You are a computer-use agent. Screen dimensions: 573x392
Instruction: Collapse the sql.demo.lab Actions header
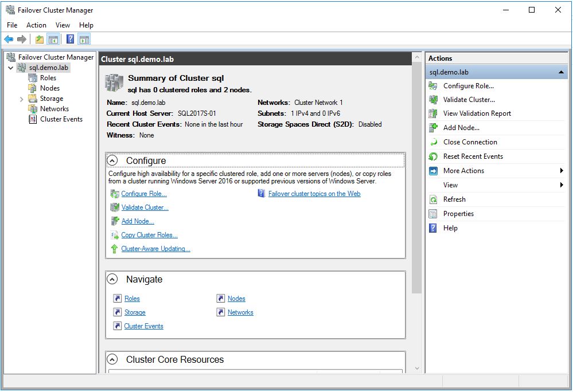tap(560, 72)
